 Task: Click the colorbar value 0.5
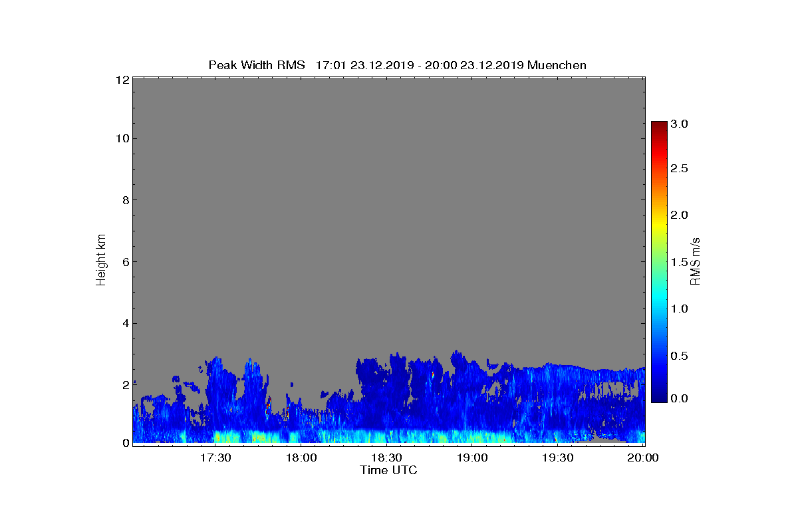coord(679,356)
